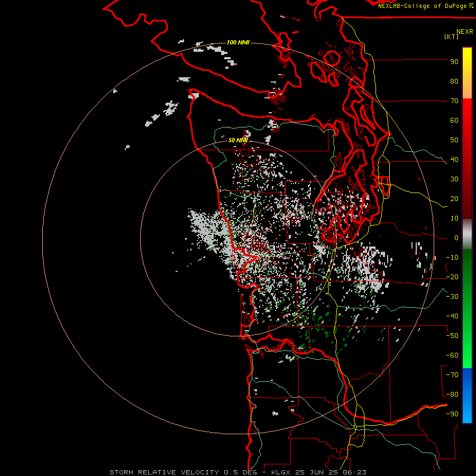Click the NEXR label above the scale

coord(465,32)
